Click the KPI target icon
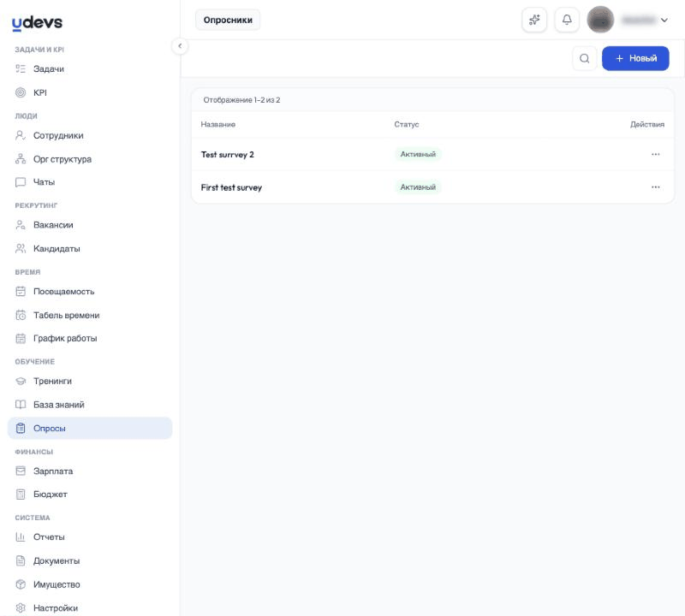This screenshot has width=685, height=616. point(21,92)
